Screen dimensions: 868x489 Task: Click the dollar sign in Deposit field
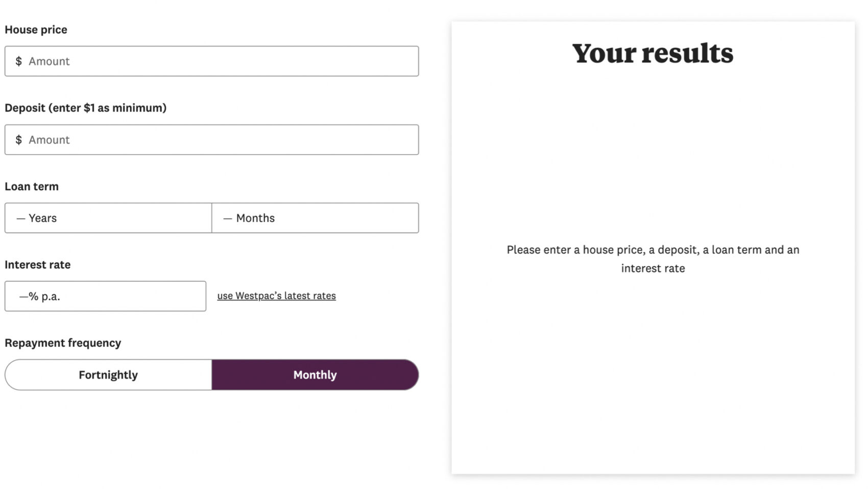tap(18, 139)
